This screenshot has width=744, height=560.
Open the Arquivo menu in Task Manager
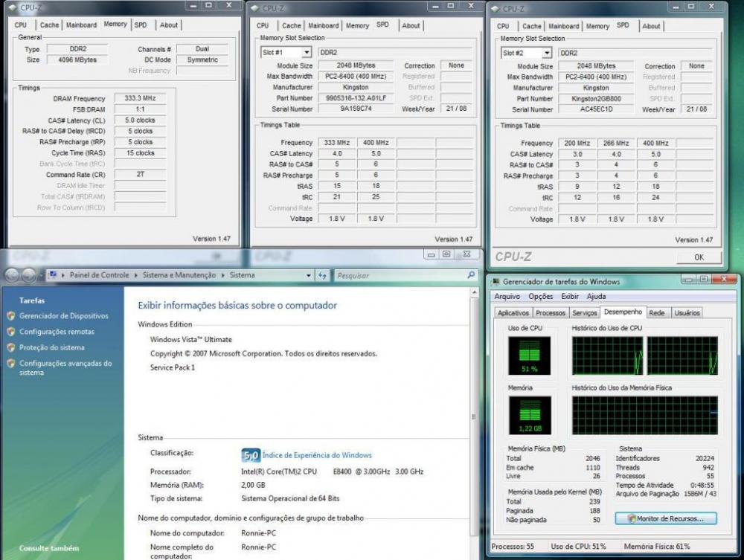coord(507,297)
